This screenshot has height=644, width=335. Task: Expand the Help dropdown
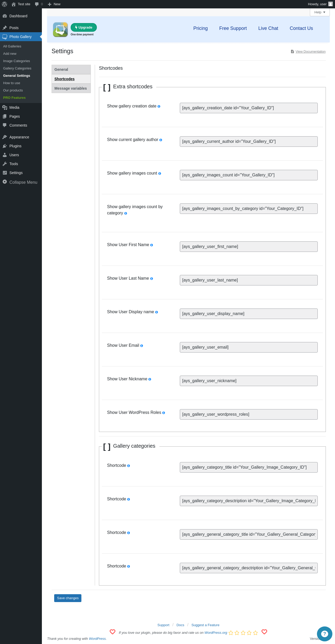coord(320,12)
